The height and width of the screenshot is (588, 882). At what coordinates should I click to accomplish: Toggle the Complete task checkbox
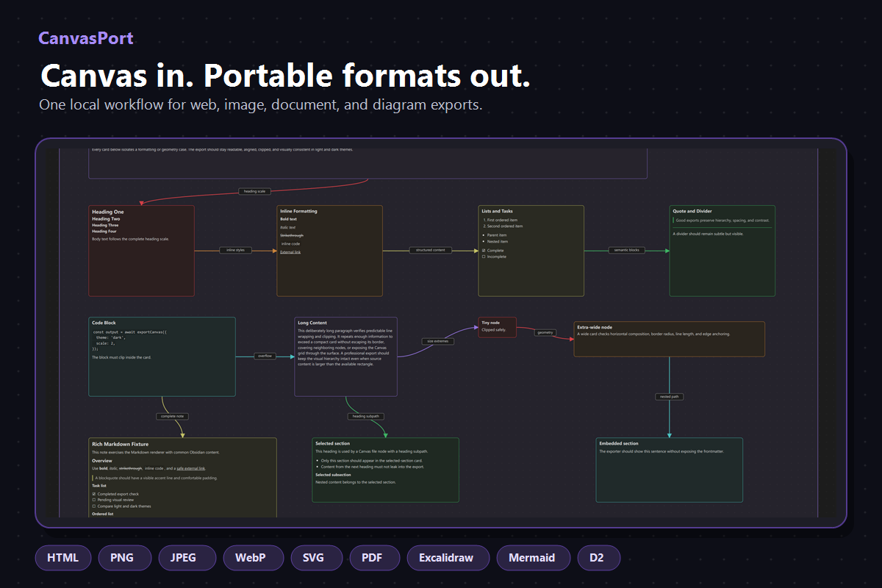pyautogui.click(x=484, y=251)
